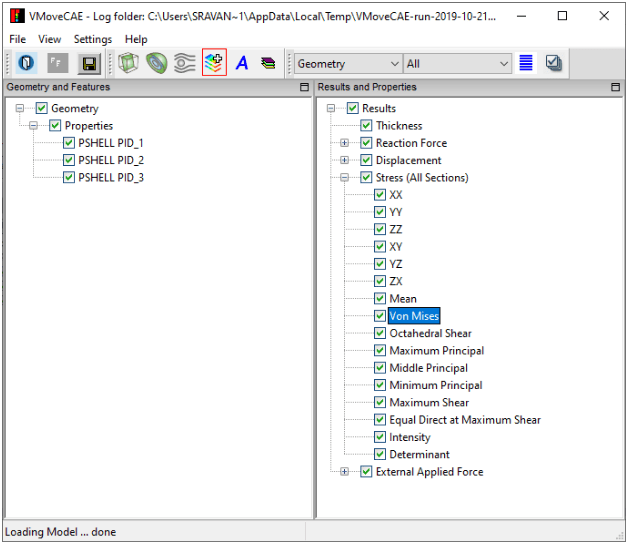Select the Intensity label
Image resolution: width=627 pixels, height=543 pixels.
(x=410, y=437)
